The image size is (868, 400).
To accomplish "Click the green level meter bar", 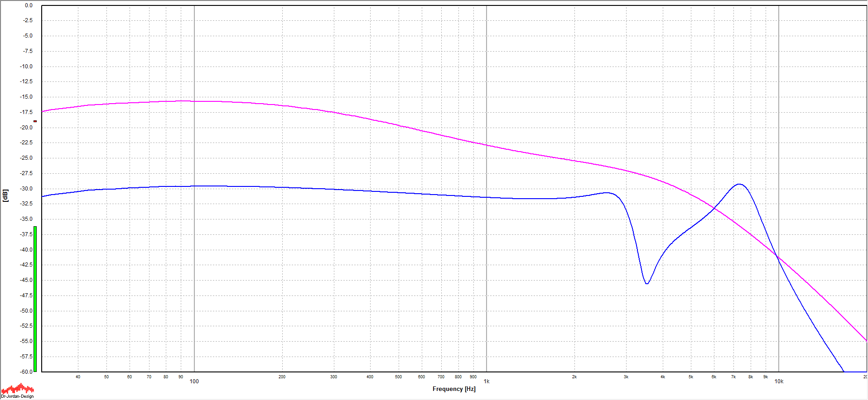I will click(35, 299).
